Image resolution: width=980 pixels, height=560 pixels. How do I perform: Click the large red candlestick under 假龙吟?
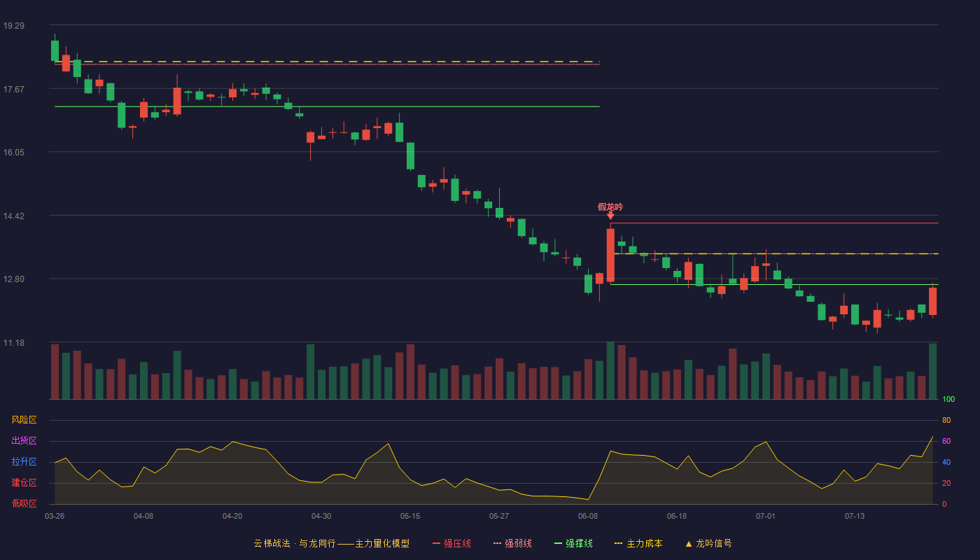tap(610, 255)
